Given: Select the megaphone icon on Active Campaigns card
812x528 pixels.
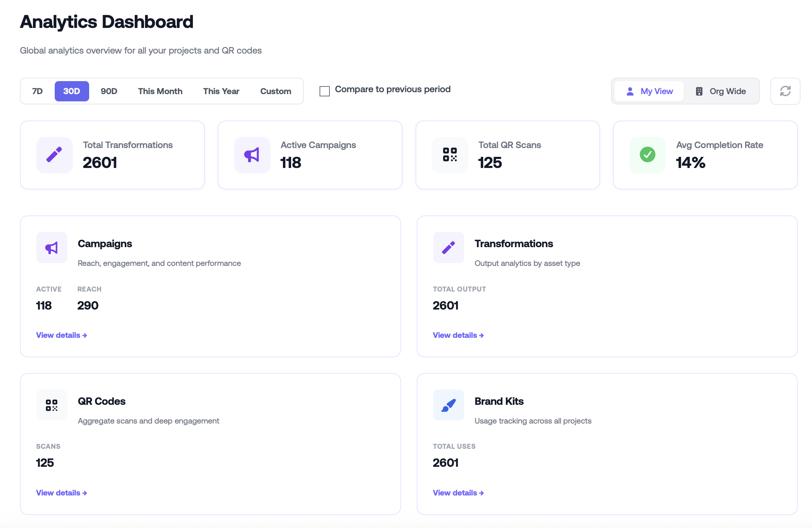Looking at the screenshot, I should (x=251, y=155).
